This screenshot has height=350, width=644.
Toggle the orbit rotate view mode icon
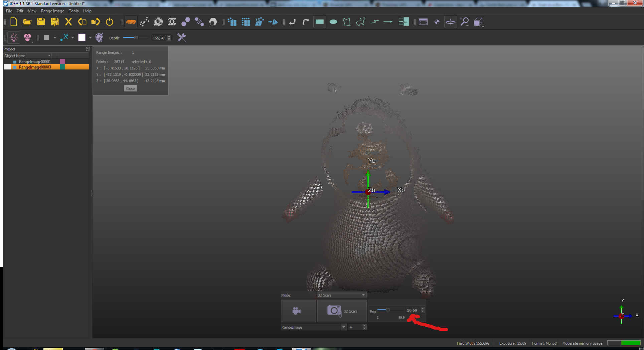[450, 22]
